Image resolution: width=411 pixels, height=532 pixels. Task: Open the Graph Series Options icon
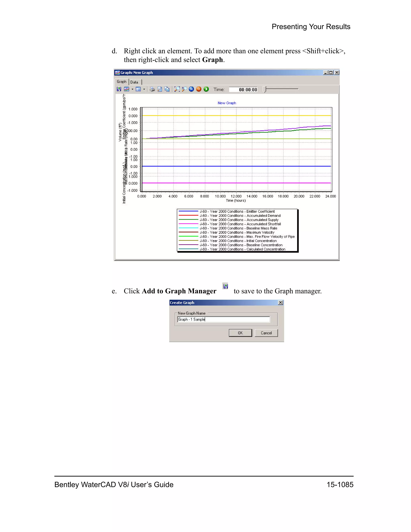pos(127,89)
